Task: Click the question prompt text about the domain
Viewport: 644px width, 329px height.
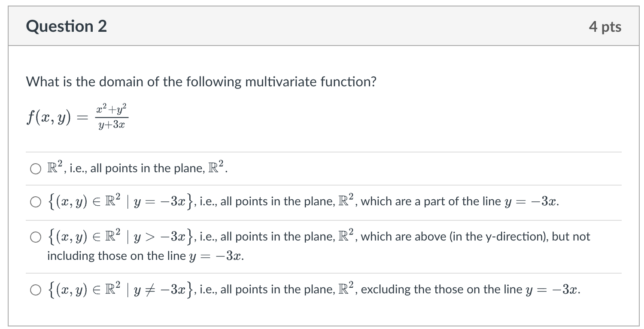Action: coord(200,82)
